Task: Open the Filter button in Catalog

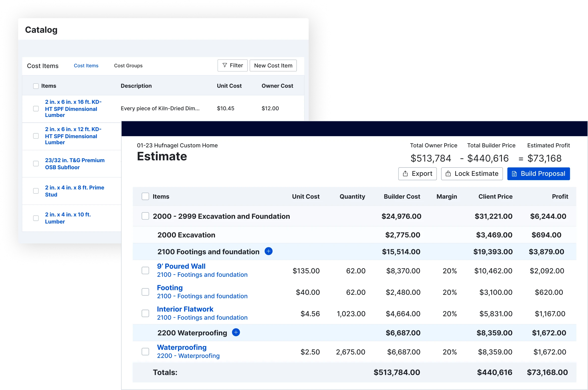Action: (232, 65)
